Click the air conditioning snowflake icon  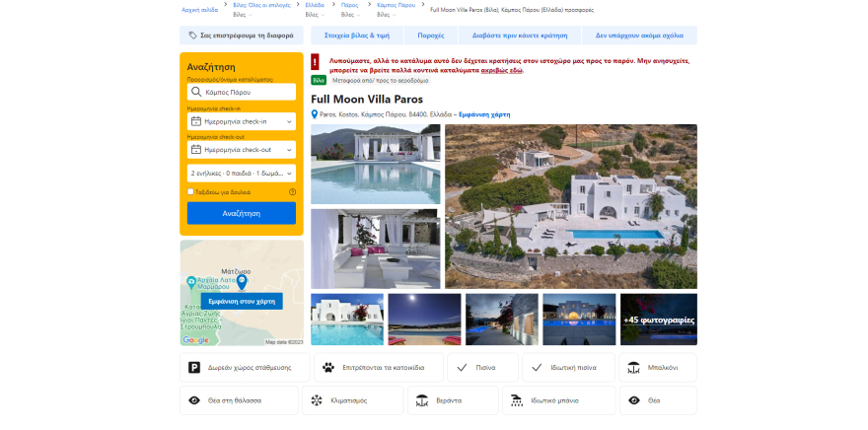pyautogui.click(x=317, y=400)
